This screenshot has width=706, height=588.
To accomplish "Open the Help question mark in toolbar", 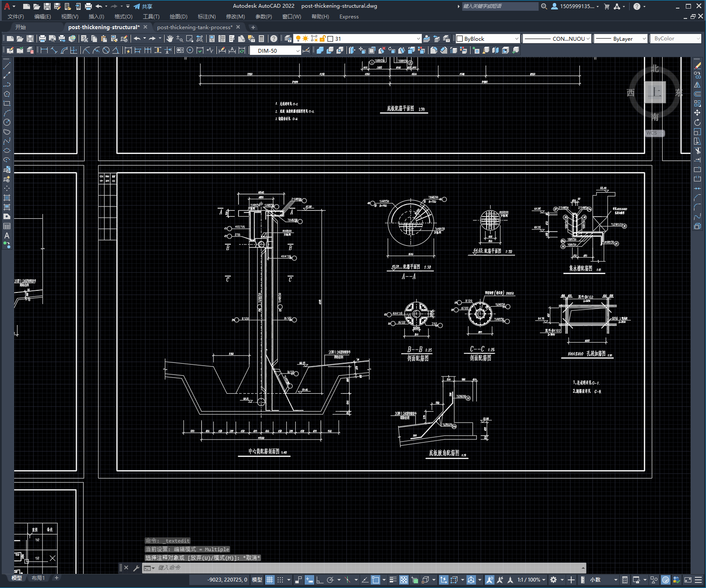I will (x=274, y=39).
